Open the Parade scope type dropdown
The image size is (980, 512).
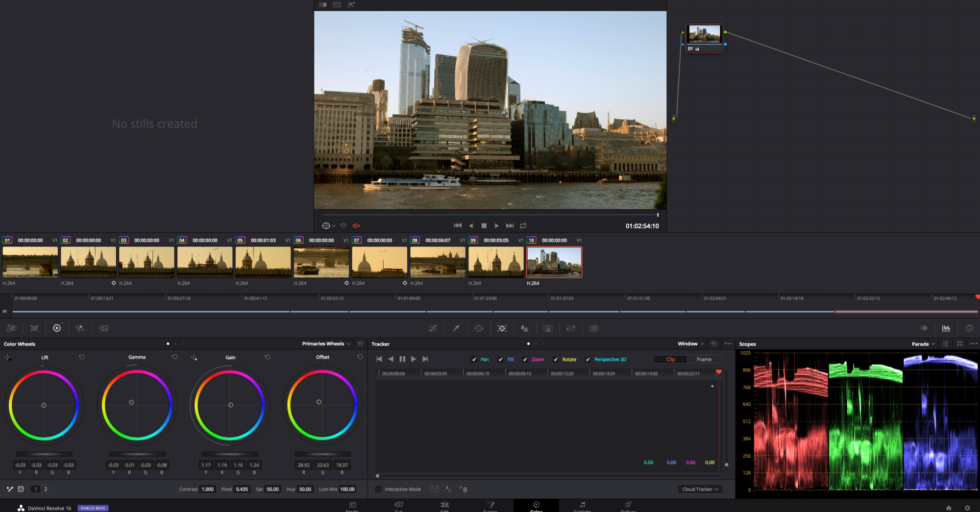923,344
